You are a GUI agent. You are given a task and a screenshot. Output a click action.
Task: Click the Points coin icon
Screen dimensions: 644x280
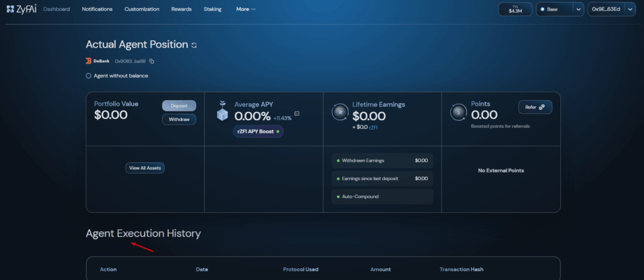point(458,112)
